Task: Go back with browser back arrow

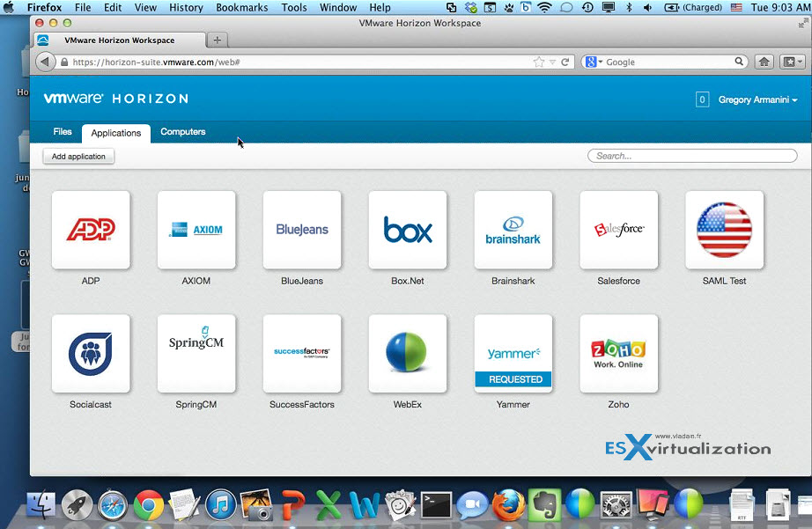Action: 46,62
